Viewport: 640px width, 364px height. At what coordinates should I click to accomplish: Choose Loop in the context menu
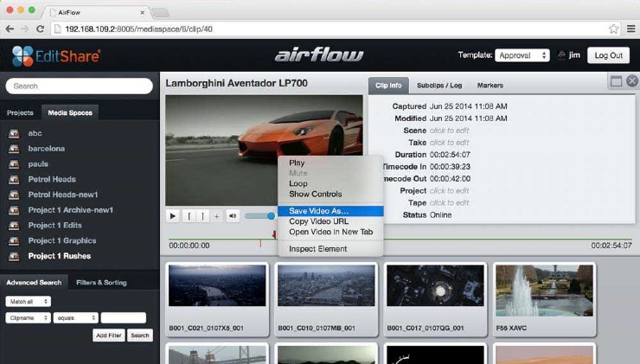click(x=330, y=183)
